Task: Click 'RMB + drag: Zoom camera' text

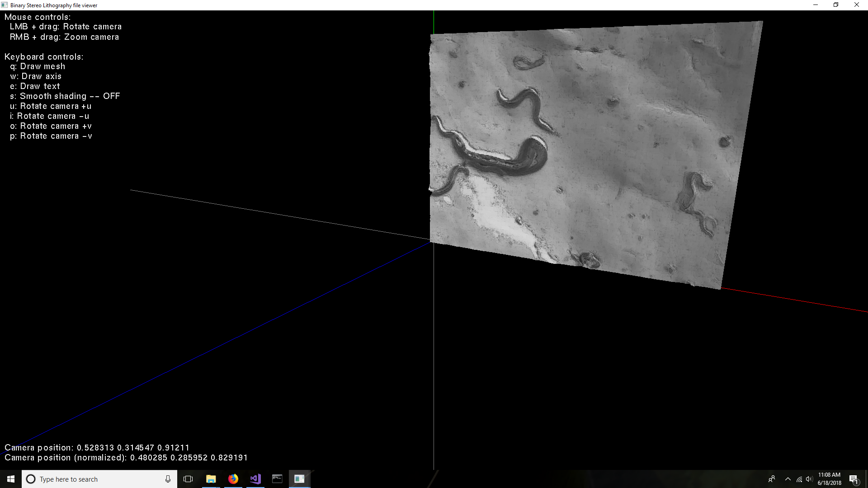Action: point(64,37)
